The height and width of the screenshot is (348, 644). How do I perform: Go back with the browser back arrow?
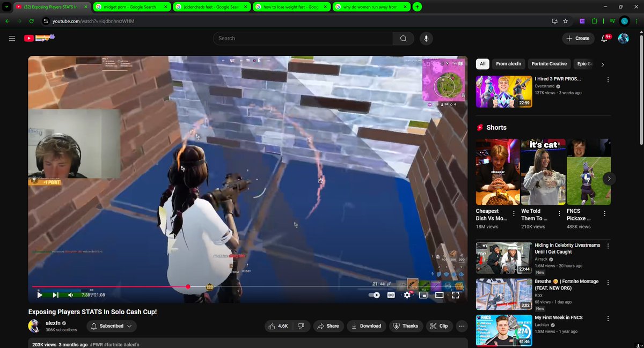click(x=8, y=21)
